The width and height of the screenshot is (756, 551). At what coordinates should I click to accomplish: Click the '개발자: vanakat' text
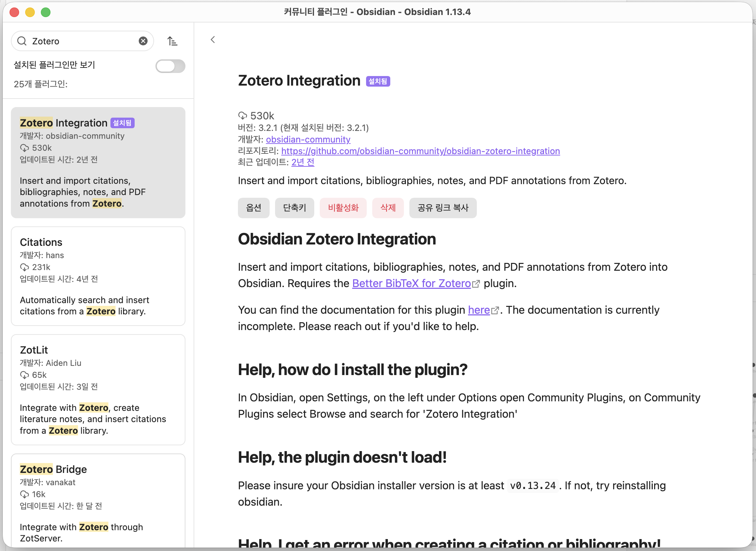click(x=48, y=482)
